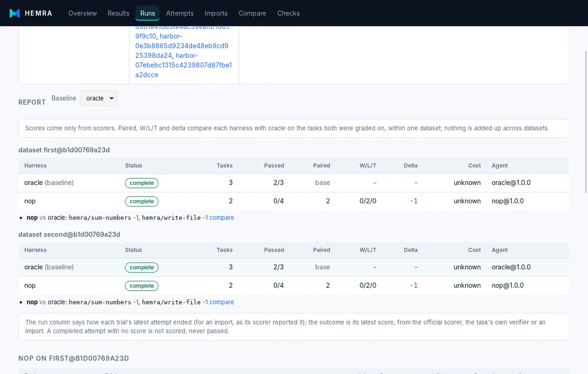Click oracle's complete status badge in first dataset
This screenshot has width=588, height=374.
(142, 183)
